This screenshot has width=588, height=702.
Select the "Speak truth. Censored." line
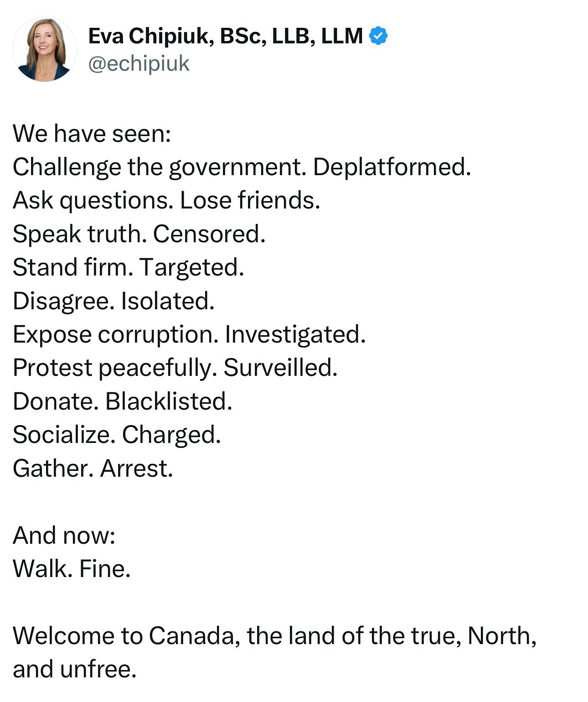139,234
